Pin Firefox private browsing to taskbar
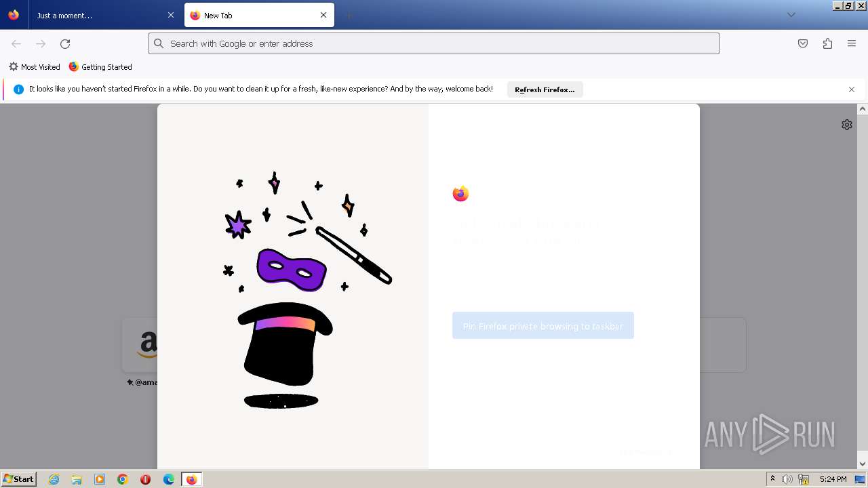 point(543,326)
